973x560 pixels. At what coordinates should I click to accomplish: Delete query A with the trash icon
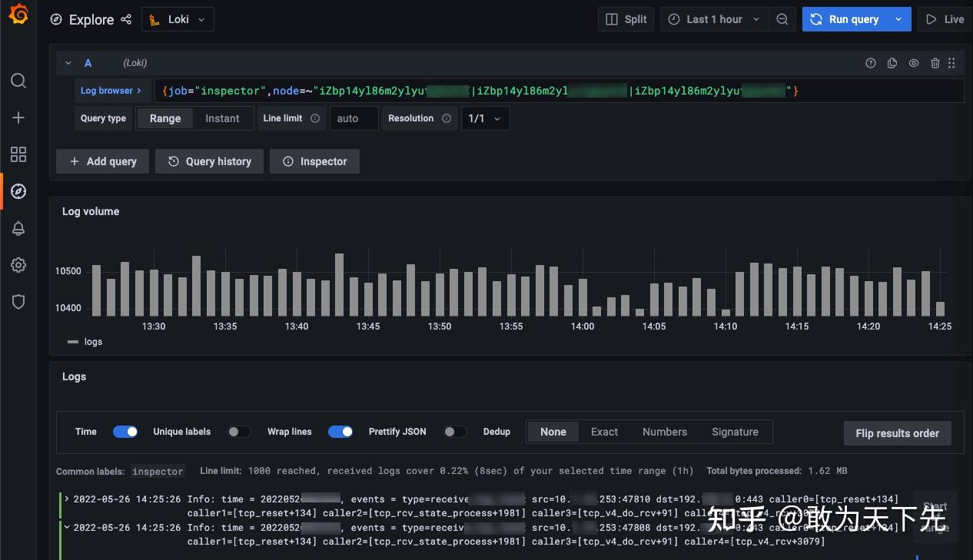pyautogui.click(x=935, y=63)
